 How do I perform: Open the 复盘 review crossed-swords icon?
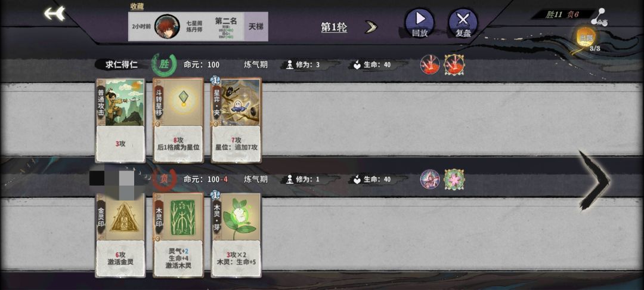(463, 23)
